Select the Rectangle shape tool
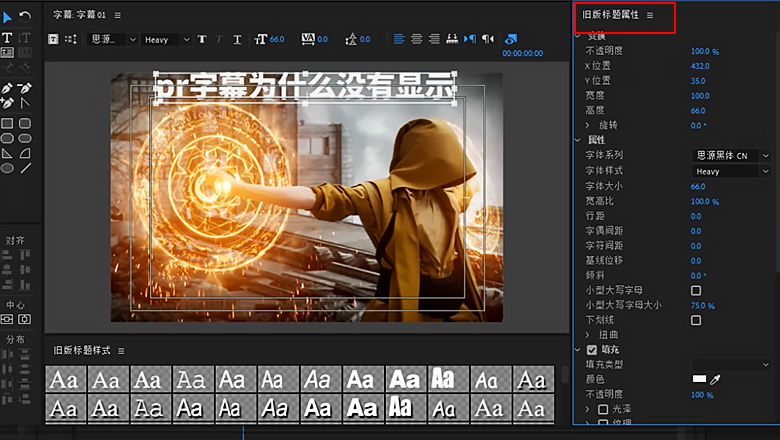 click(7, 123)
